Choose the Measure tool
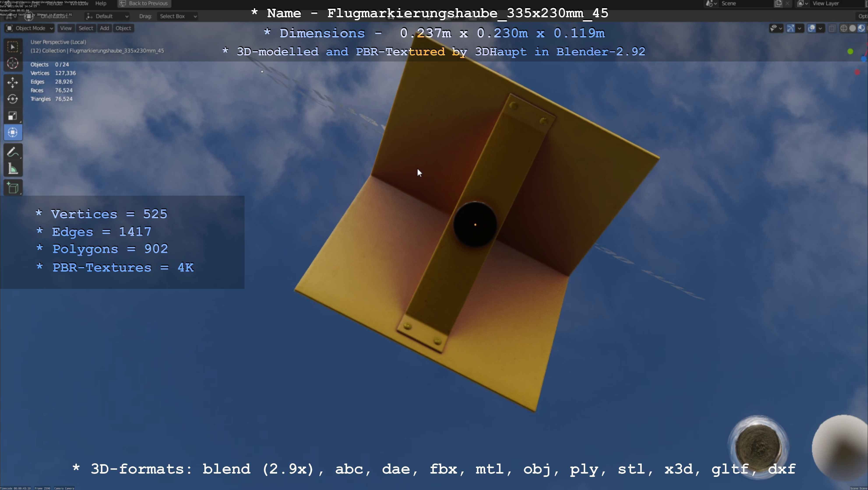 click(13, 169)
